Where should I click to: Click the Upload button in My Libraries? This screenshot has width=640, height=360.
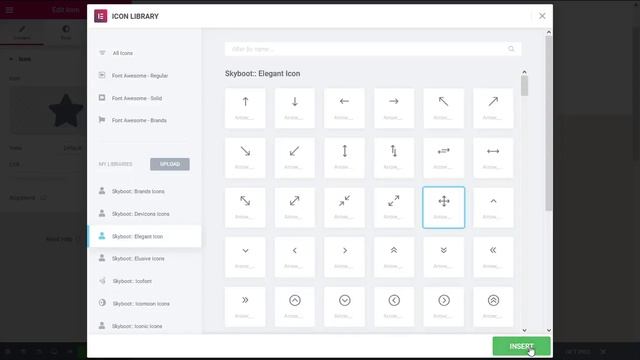pos(170,164)
